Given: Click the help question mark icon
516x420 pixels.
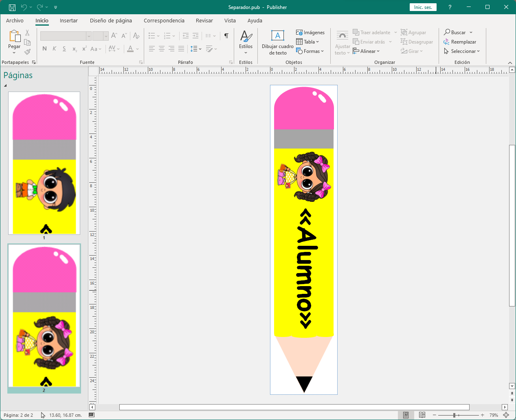Looking at the screenshot, I should (450, 7).
